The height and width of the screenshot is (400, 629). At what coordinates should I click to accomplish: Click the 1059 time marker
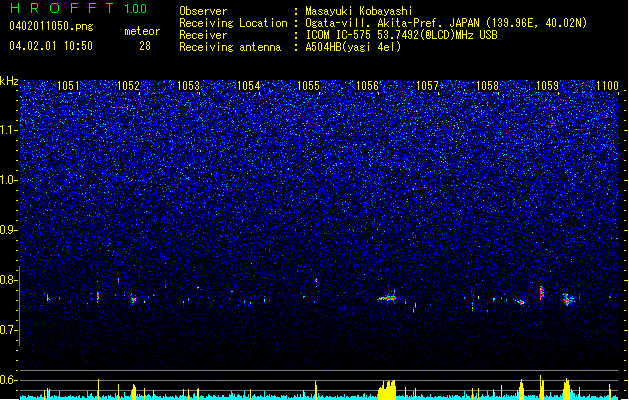coord(547,86)
